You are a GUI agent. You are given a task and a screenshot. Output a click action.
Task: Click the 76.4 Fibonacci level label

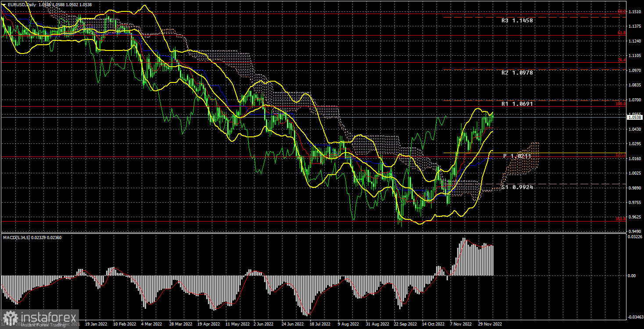pos(622,60)
